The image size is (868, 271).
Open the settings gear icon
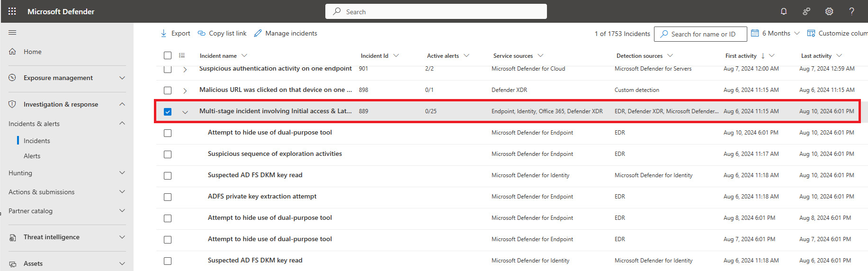(x=829, y=11)
